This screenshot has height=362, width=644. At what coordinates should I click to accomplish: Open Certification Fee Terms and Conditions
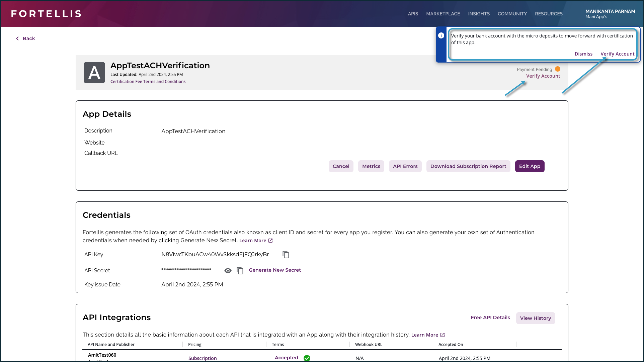point(148,82)
